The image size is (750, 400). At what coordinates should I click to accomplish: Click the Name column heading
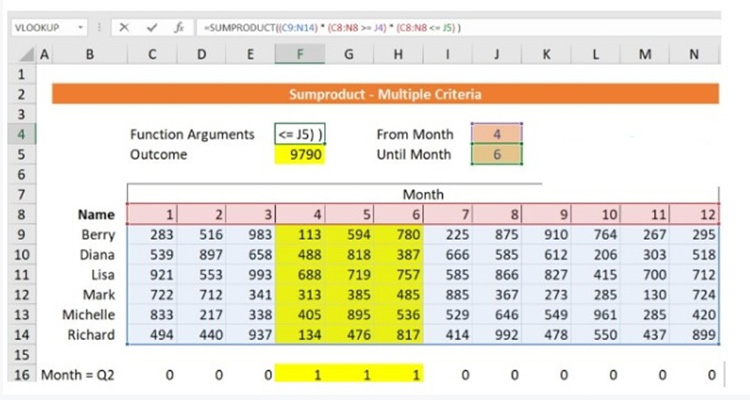[96, 214]
